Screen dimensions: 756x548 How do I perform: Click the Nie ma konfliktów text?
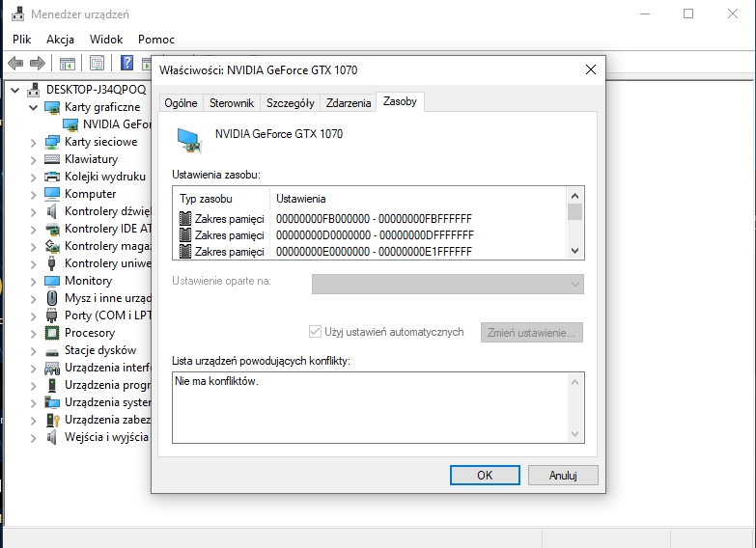coord(216,381)
